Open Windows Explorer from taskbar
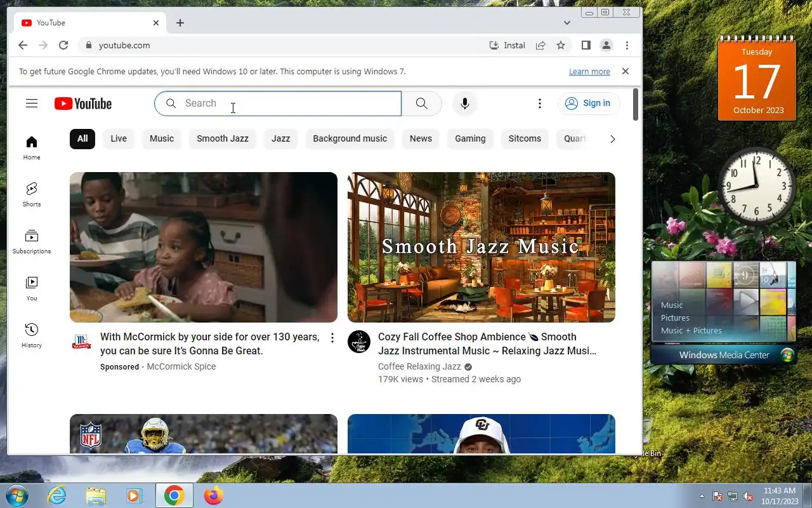 96,495
